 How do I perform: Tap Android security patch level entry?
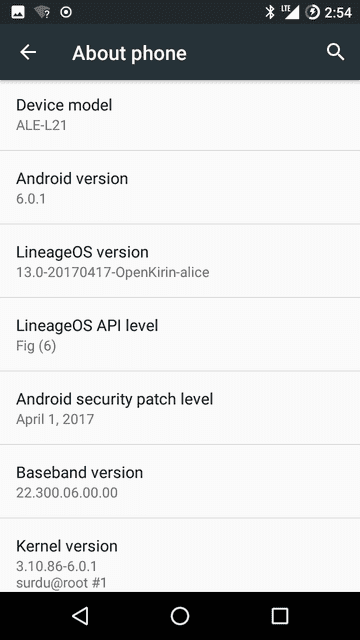[x=180, y=408]
